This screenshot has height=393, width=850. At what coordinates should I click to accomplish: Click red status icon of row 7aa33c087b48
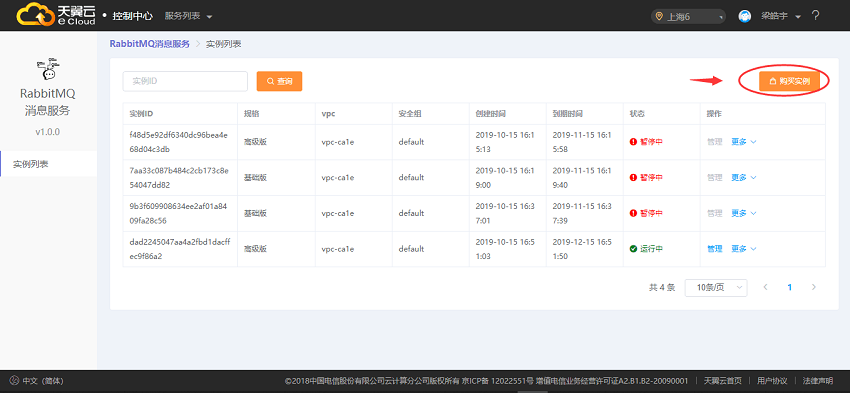click(633, 177)
